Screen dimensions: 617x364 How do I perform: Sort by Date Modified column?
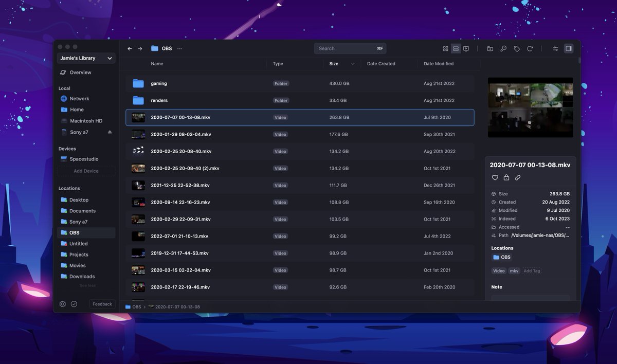coord(439,64)
